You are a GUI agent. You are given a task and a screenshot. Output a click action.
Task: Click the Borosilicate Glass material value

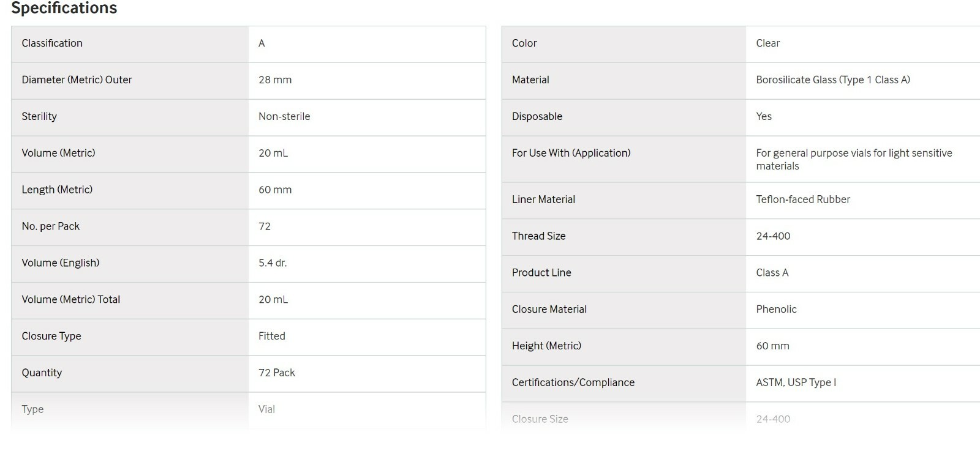[x=833, y=80]
